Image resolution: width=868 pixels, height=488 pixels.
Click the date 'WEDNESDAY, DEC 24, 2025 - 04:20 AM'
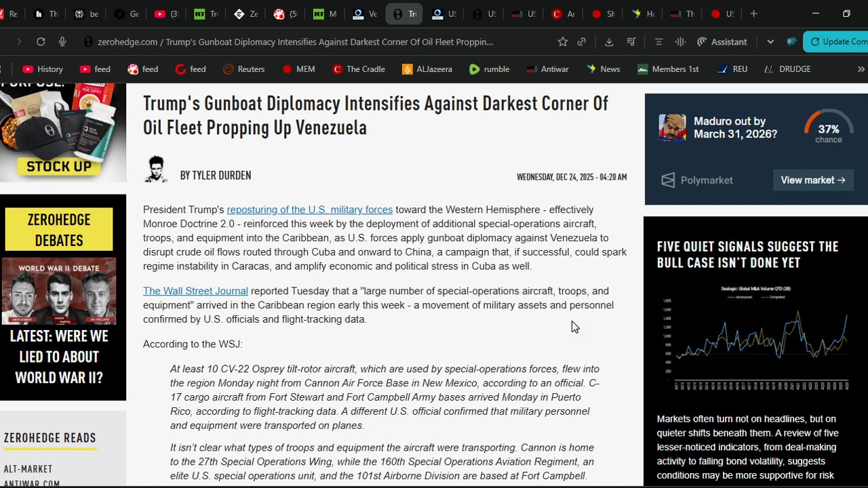point(572,177)
